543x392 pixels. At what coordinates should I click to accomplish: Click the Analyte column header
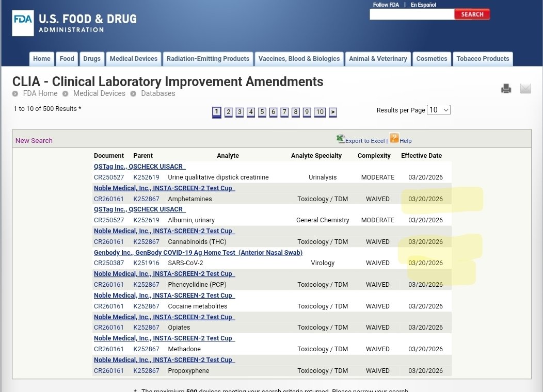[x=228, y=156]
